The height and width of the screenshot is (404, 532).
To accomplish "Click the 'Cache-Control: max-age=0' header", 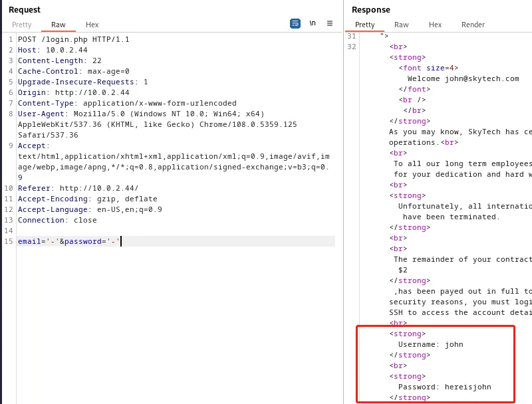I will (74, 71).
